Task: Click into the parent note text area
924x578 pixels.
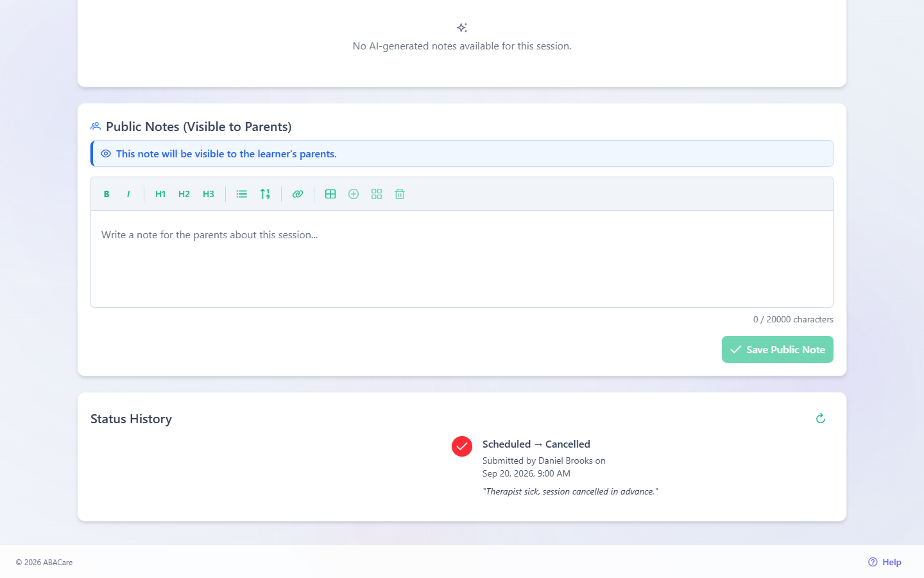Action: pos(462,259)
